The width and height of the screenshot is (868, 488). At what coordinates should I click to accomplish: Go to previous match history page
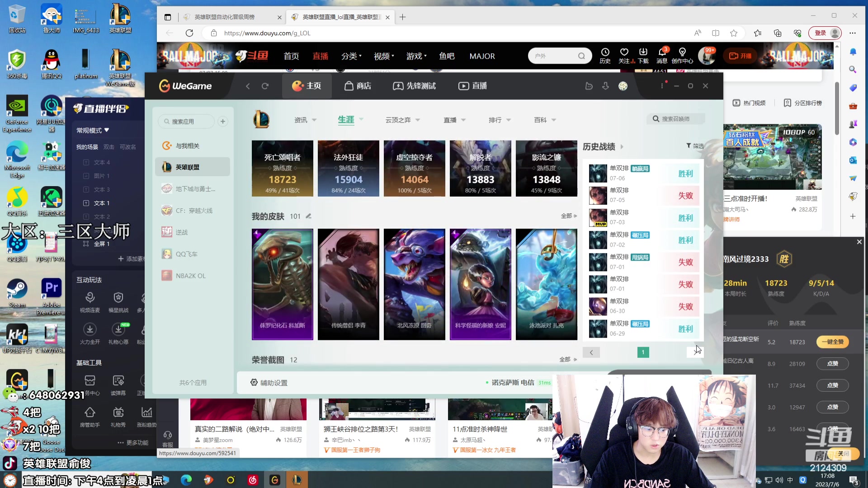pyautogui.click(x=591, y=352)
